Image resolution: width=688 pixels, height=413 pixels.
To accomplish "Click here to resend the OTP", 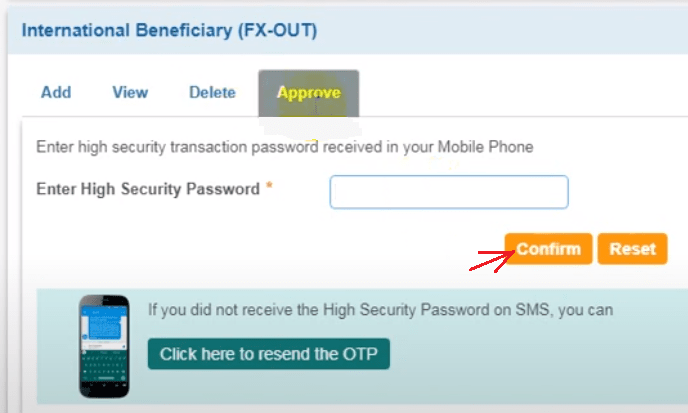I will coord(269,354).
